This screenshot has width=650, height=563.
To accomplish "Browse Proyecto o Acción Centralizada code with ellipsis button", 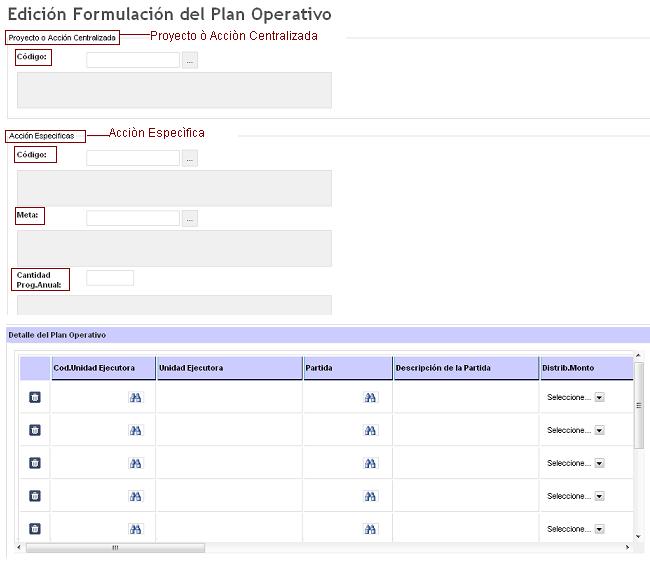I will (x=190, y=61).
